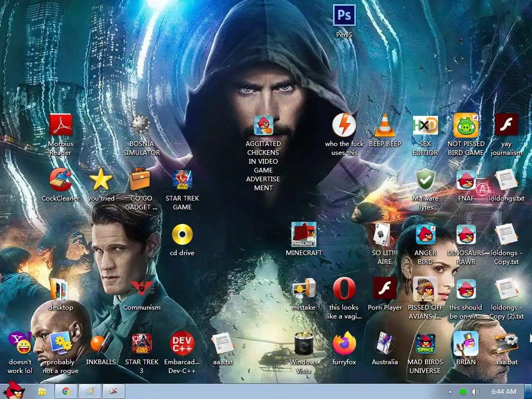Open the Angry Birds Rio icon
The image size is (532, 399).
(263, 125)
